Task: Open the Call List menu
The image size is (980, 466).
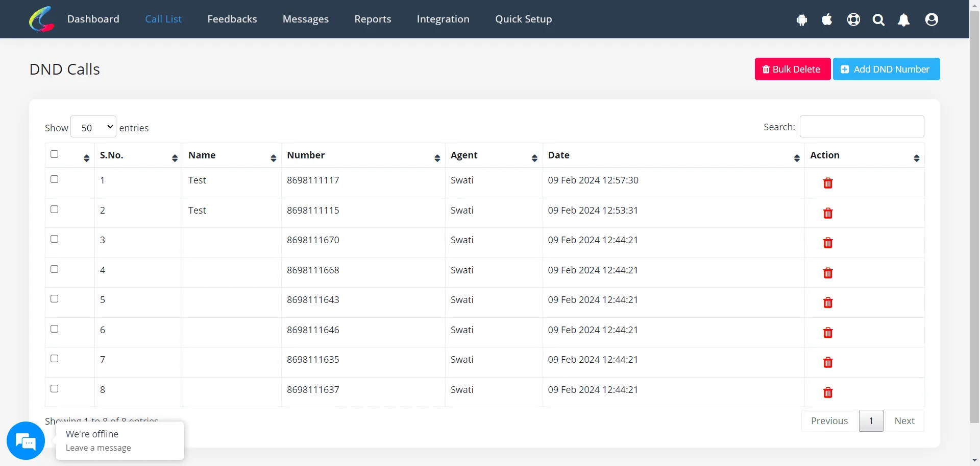Action: 163,19
